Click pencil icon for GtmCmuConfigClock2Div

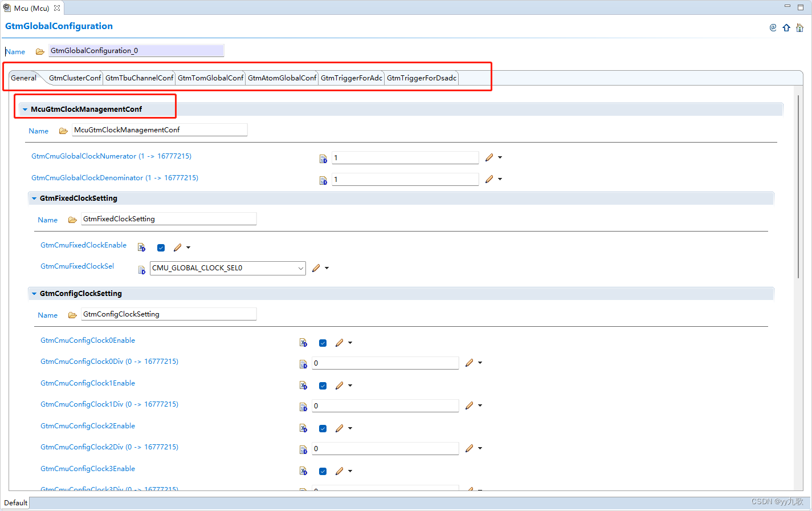(469, 448)
